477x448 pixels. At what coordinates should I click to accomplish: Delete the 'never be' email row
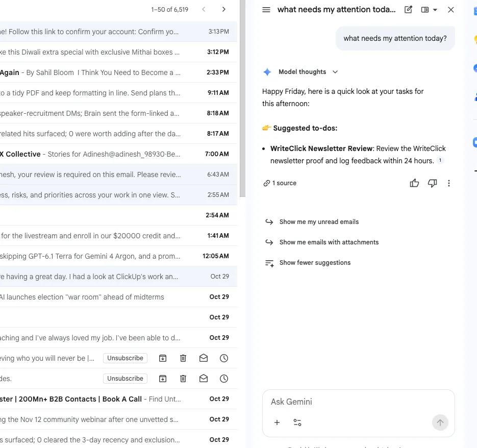183,358
